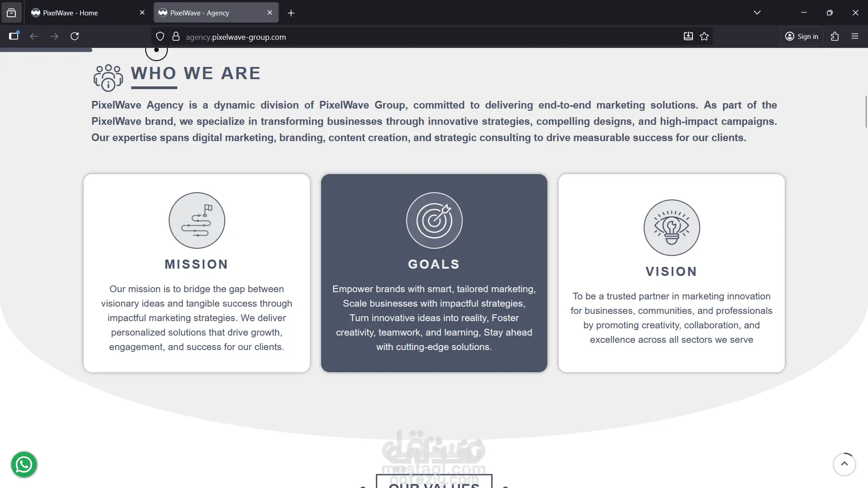This screenshot has height=488, width=868.
Task: Click the VISION card title
Action: coord(672,271)
